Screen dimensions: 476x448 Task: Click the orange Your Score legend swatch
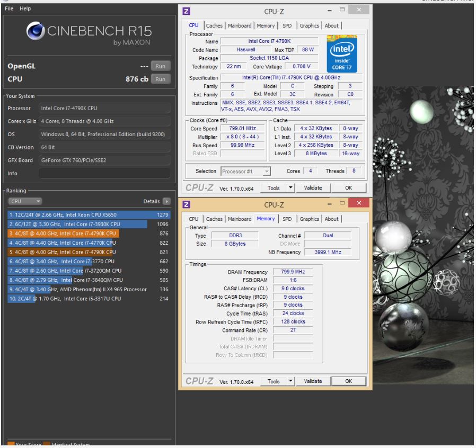pyautogui.click(x=11, y=444)
